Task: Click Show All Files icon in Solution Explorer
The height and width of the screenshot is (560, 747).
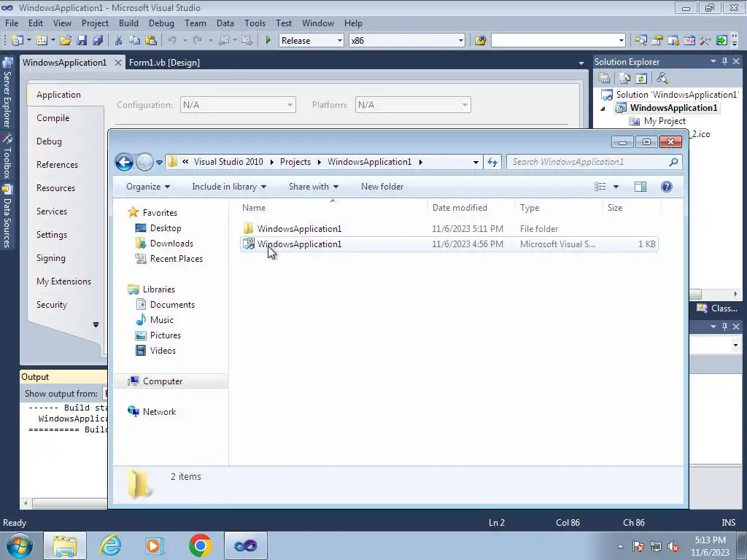Action: (625, 78)
